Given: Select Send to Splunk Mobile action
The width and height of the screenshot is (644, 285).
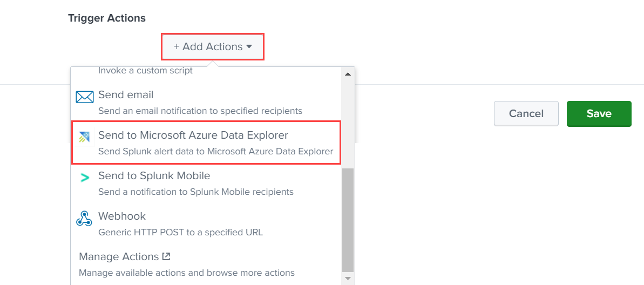Looking at the screenshot, I should tap(154, 176).
